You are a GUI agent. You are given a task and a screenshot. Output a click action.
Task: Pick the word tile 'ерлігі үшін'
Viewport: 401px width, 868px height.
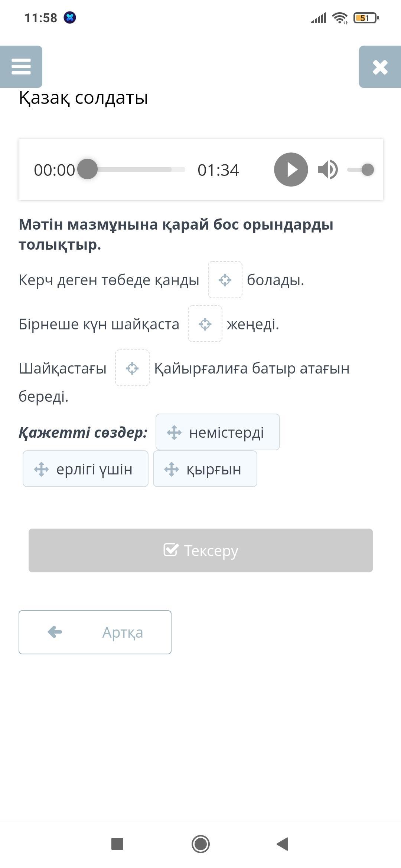point(85,469)
